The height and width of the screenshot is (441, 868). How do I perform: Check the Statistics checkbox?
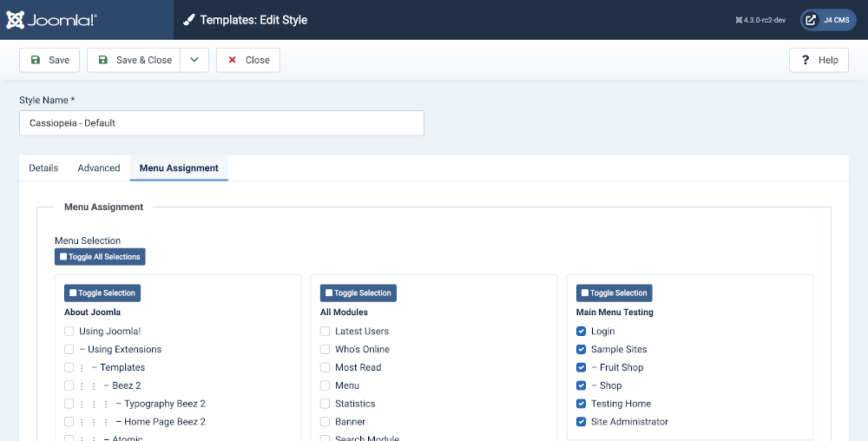point(325,404)
